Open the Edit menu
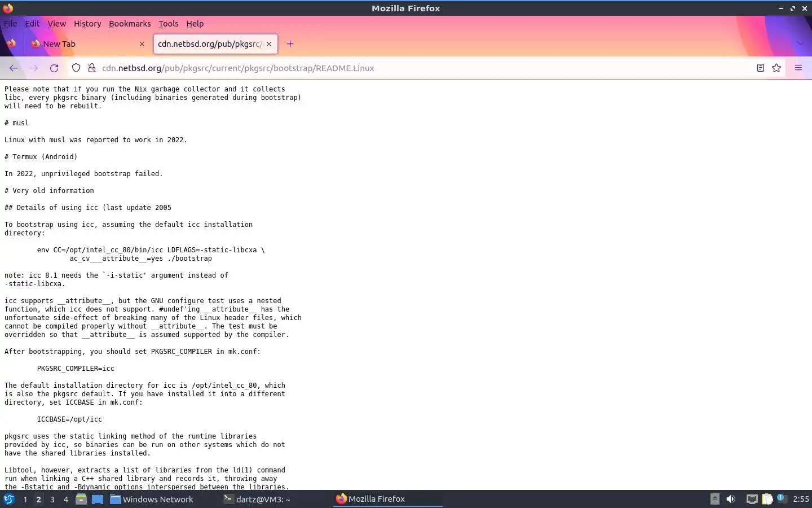This screenshot has width=812, height=508. click(32, 24)
